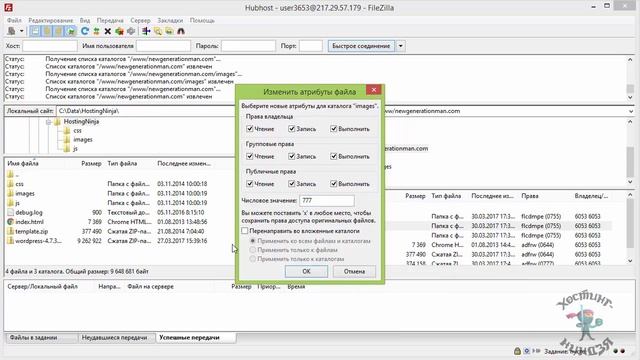
Task: Open the Вид menu
Action: [85, 20]
